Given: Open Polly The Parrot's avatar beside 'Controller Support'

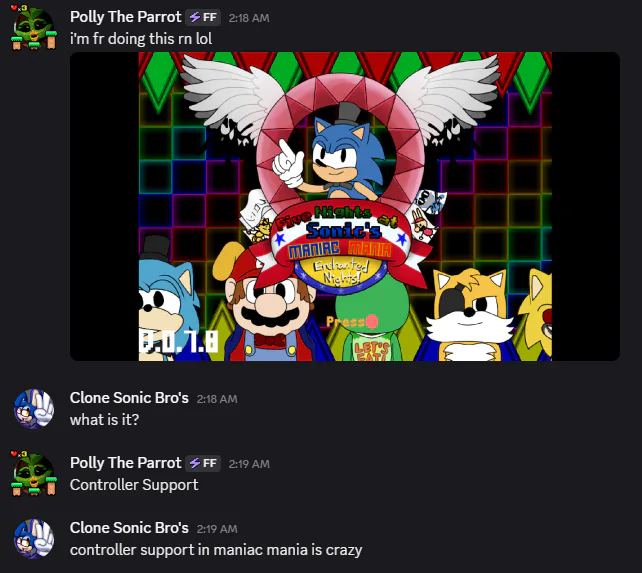Looking at the screenshot, I should (34, 474).
